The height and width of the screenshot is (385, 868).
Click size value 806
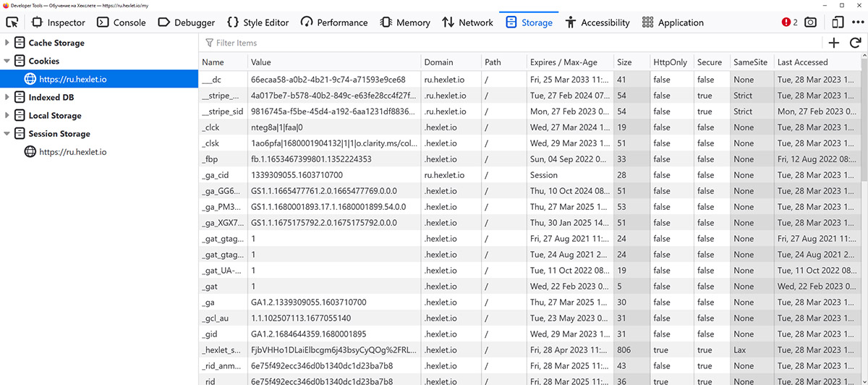pos(624,350)
